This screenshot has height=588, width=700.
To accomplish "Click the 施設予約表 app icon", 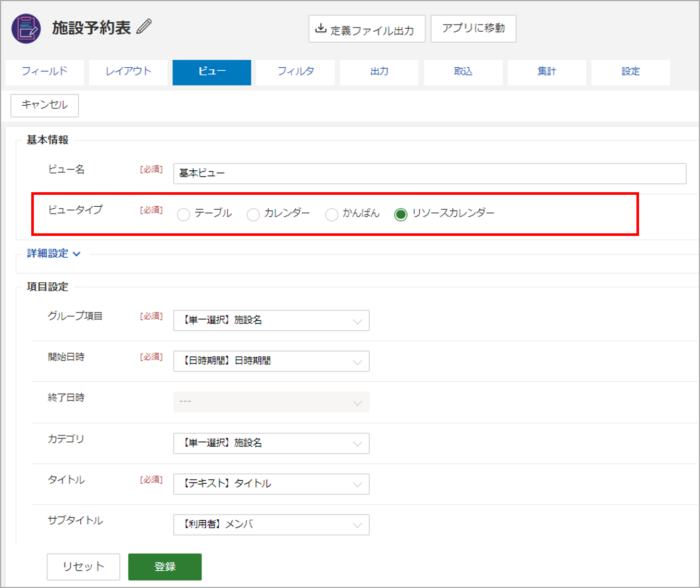I will point(26,29).
